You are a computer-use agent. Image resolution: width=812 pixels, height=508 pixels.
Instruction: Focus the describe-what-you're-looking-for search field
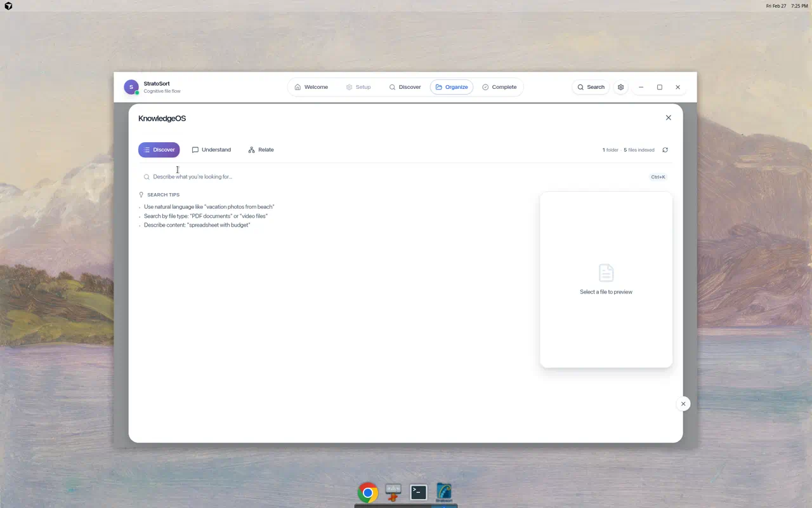click(x=254, y=177)
